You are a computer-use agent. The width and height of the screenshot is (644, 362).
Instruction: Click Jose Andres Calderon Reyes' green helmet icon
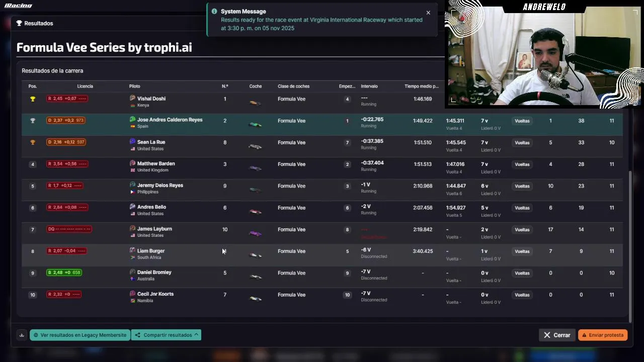click(132, 120)
